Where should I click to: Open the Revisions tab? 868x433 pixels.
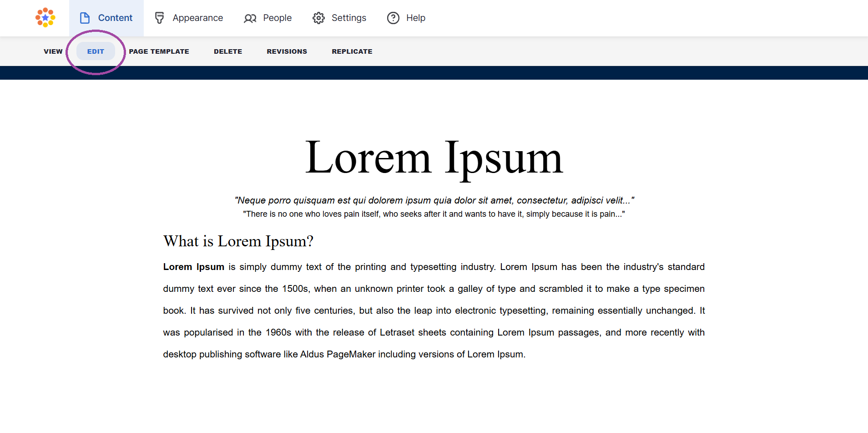point(287,51)
